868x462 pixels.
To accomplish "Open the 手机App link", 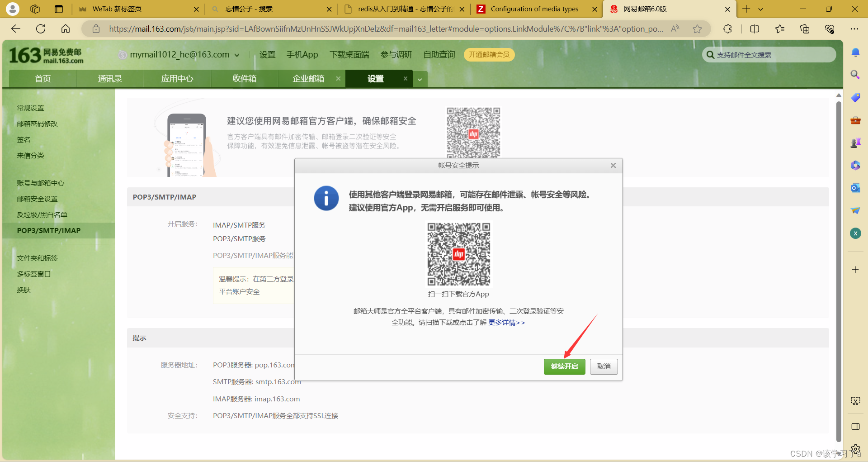I will 302,55.
